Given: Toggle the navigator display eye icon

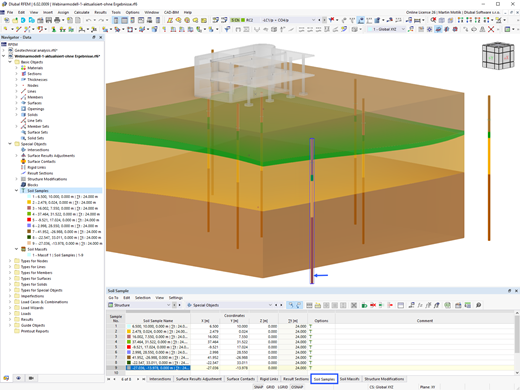Looking at the screenshot, I should coord(18,378).
